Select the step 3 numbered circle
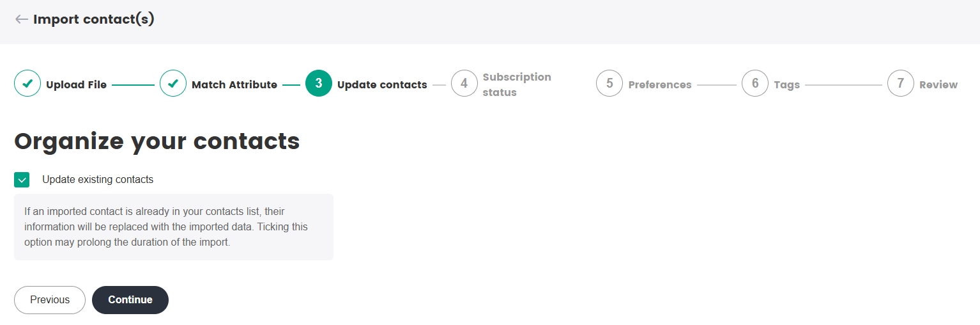Image resolution: width=980 pixels, height=325 pixels. 319,84
